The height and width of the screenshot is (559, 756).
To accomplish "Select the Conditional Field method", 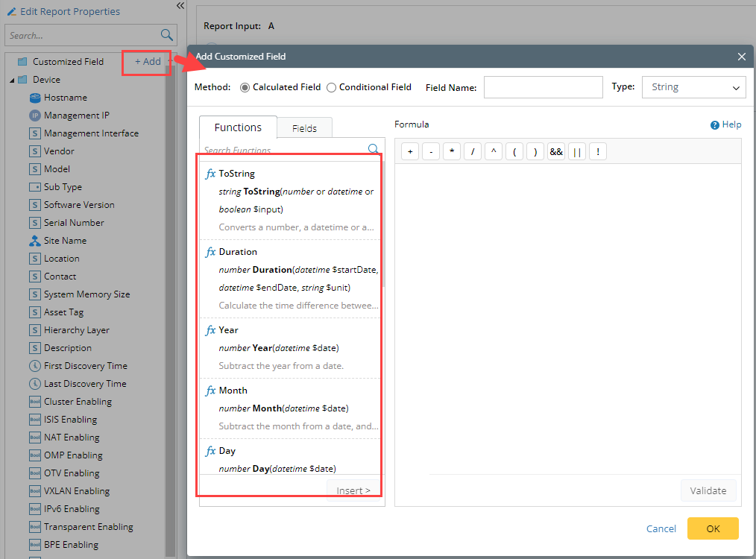I will 332,87.
